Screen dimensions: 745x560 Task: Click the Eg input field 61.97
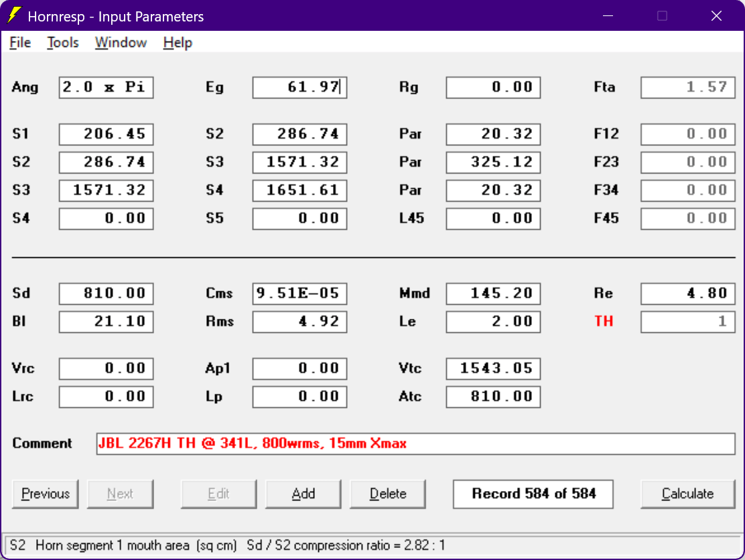pos(299,87)
